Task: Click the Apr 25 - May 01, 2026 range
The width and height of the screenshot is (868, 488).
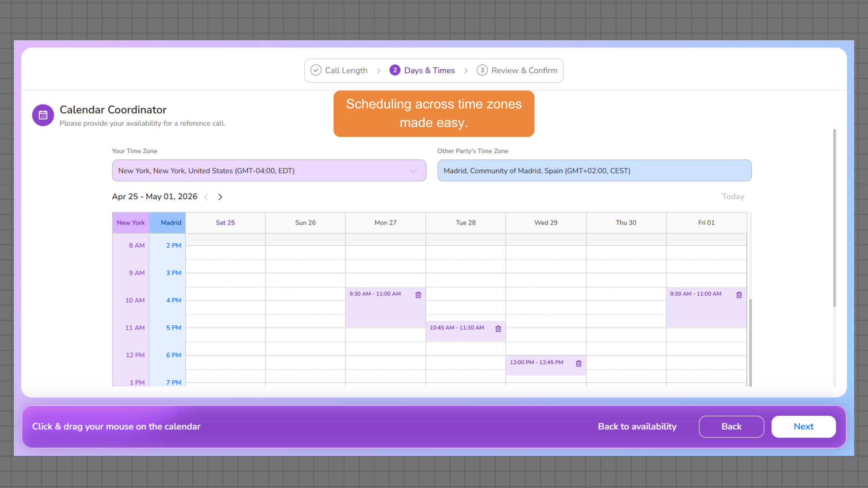Action: click(x=155, y=197)
